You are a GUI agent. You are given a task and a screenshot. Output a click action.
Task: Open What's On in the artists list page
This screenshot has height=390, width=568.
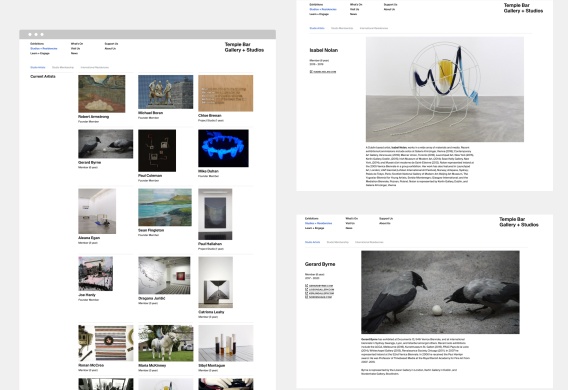pos(77,44)
